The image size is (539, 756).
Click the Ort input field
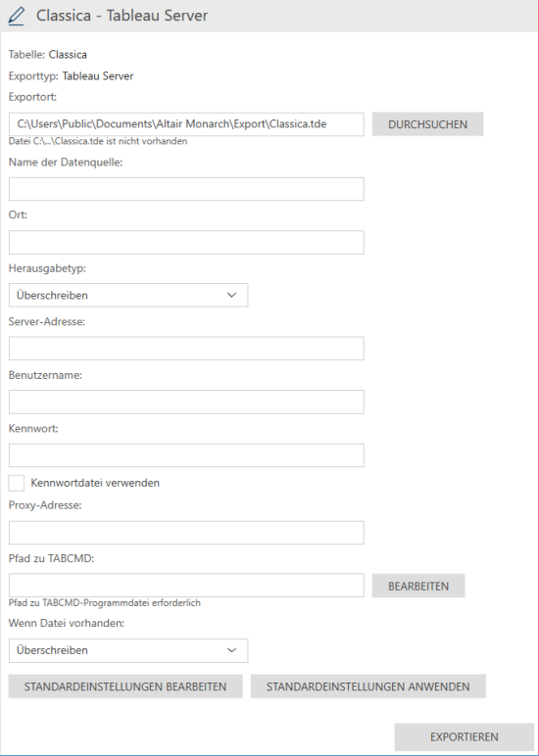186,242
